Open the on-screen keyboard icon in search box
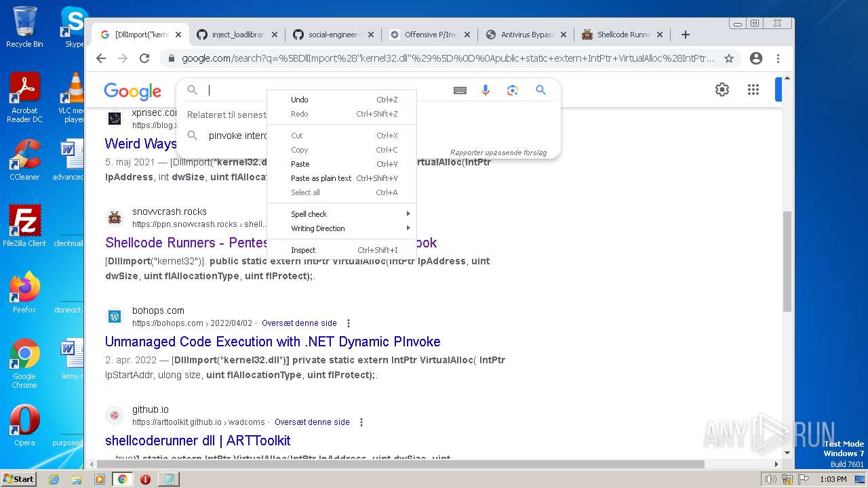This screenshot has height=488, width=868. pos(460,90)
